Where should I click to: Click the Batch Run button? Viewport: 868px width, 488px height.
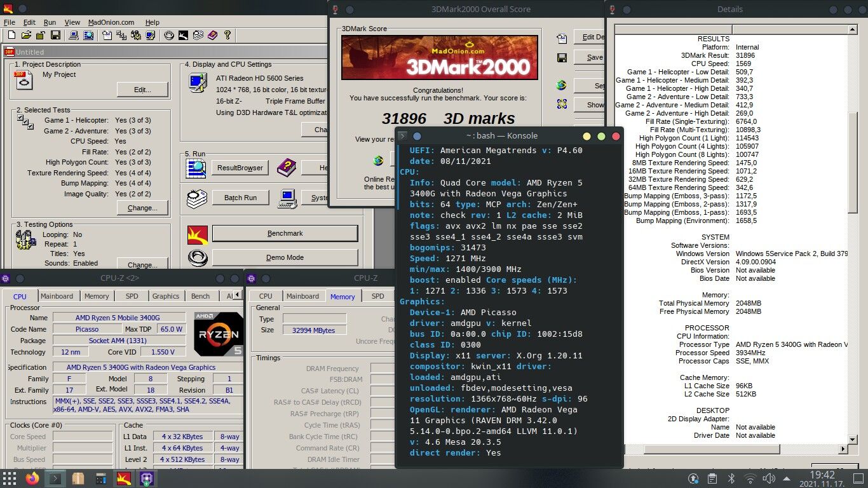coord(240,198)
